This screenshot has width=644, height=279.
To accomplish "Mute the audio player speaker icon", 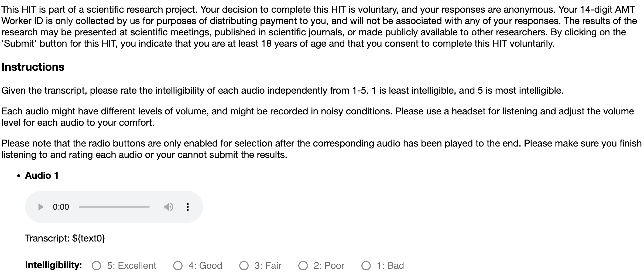I will pyautogui.click(x=169, y=207).
